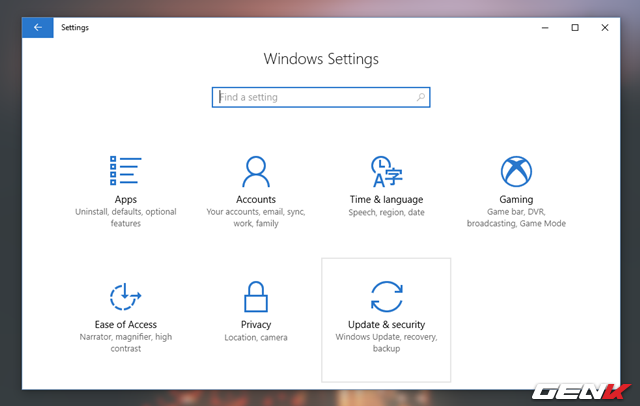Open the Gaming Xbox icon

[516, 171]
